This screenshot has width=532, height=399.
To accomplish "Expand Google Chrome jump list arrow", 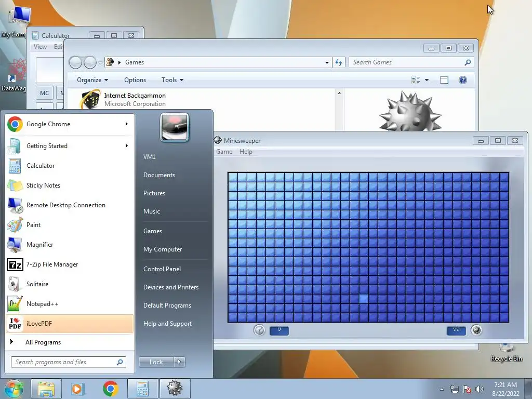I will coord(127,124).
